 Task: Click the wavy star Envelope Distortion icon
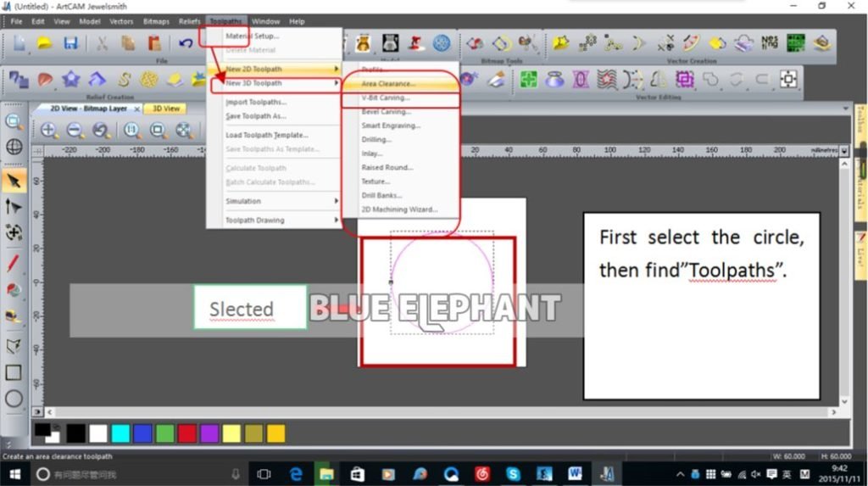point(607,80)
